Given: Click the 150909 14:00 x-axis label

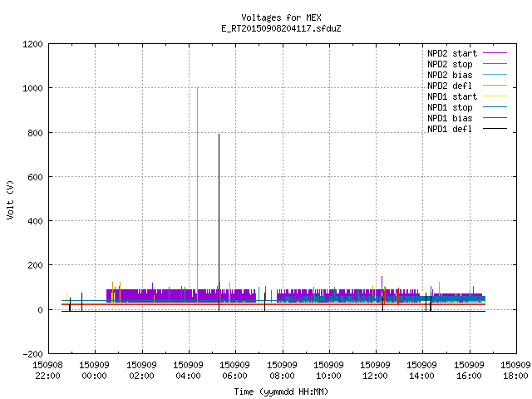Looking at the screenshot, I should click(x=422, y=371).
